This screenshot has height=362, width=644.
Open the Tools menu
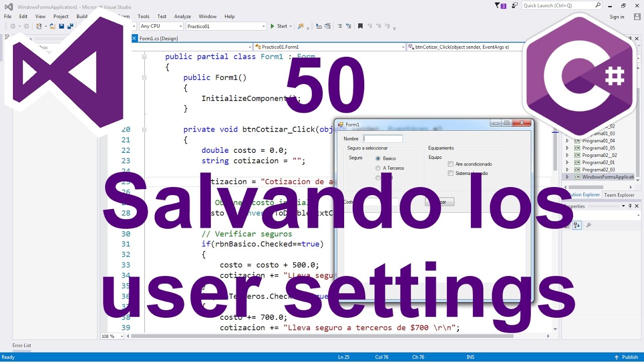pos(143,17)
